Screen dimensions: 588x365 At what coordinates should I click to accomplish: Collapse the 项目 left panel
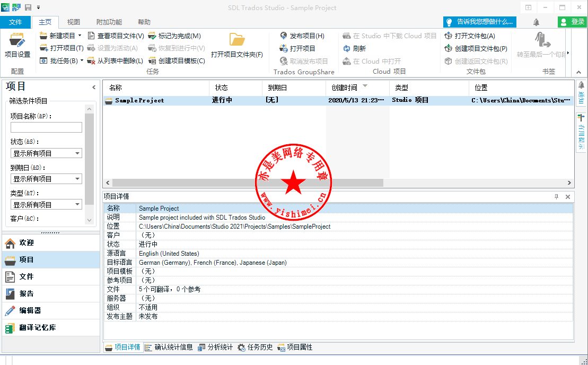94,88
